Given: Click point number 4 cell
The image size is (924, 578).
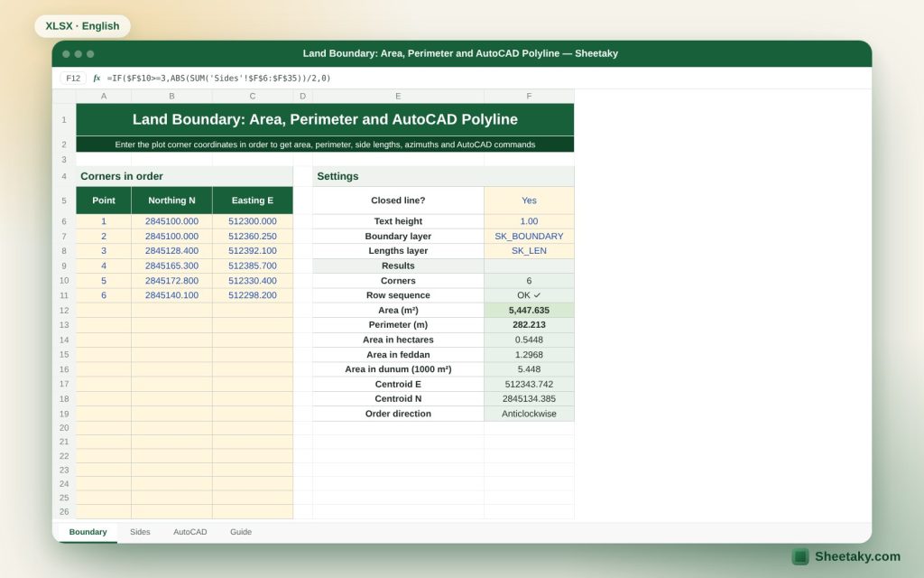Looking at the screenshot, I should 104,266.
